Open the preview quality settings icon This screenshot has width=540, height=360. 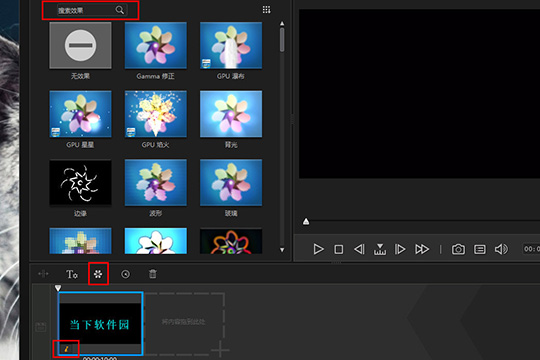480,249
